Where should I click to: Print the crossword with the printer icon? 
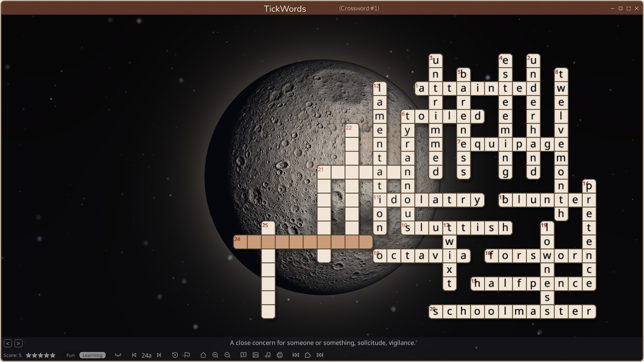(x=280, y=355)
